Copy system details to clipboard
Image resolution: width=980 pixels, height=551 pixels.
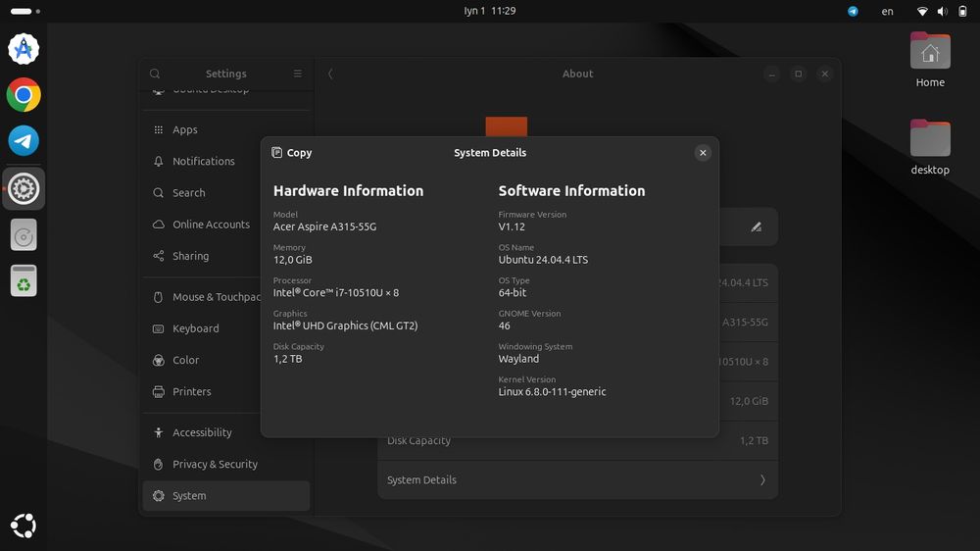point(291,153)
